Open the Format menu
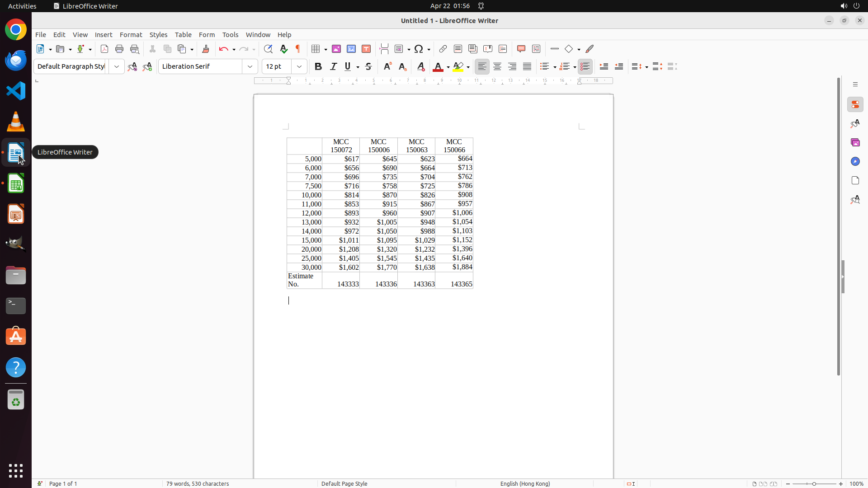Image resolution: width=868 pixels, height=488 pixels. coord(131,35)
